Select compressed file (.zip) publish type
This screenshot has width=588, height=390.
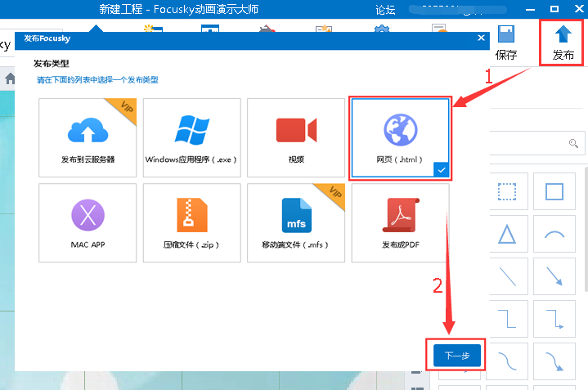tap(191, 222)
